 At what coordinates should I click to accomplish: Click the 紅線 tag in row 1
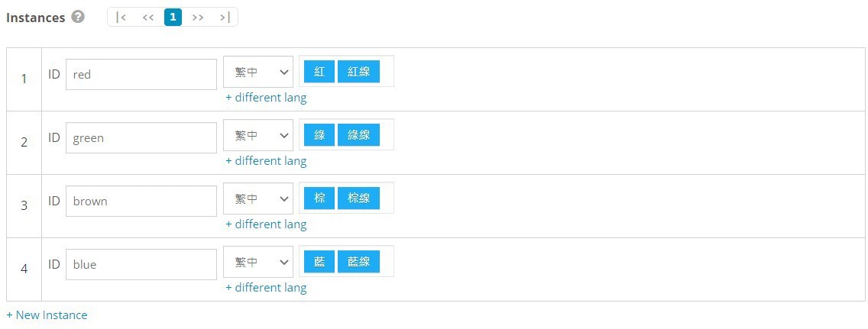point(358,72)
